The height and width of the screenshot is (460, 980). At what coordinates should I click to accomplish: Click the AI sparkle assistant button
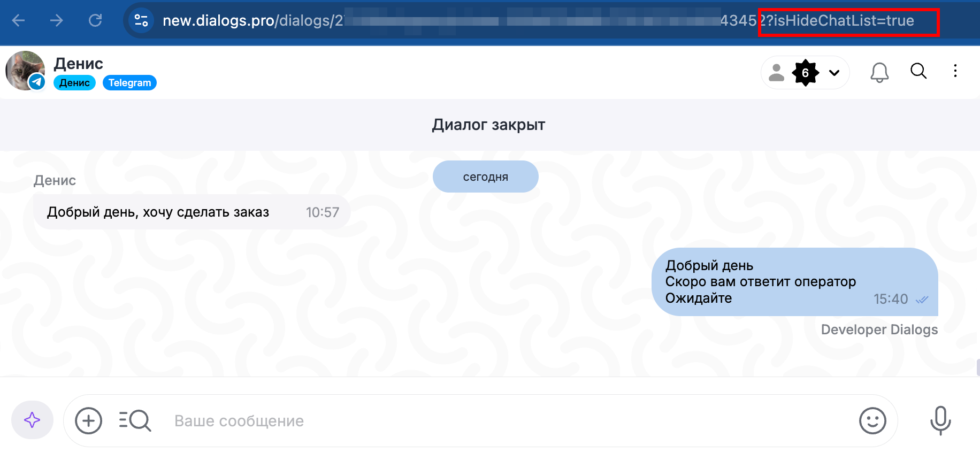[32, 420]
